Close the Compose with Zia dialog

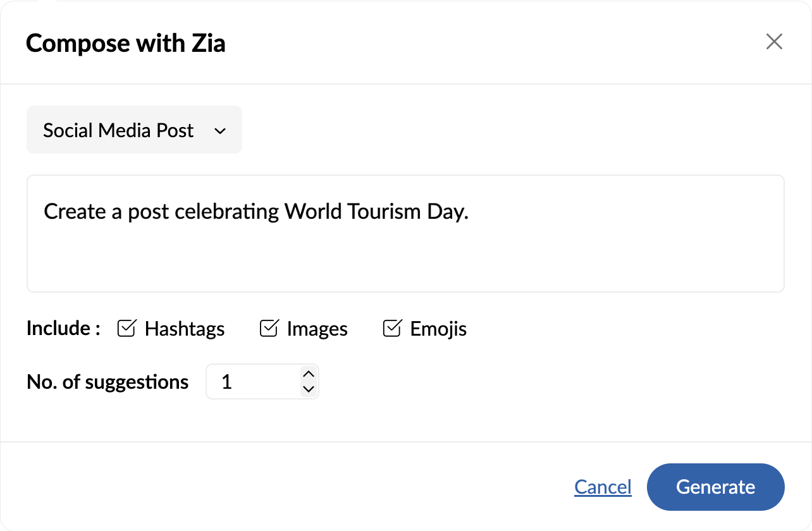tap(774, 42)
